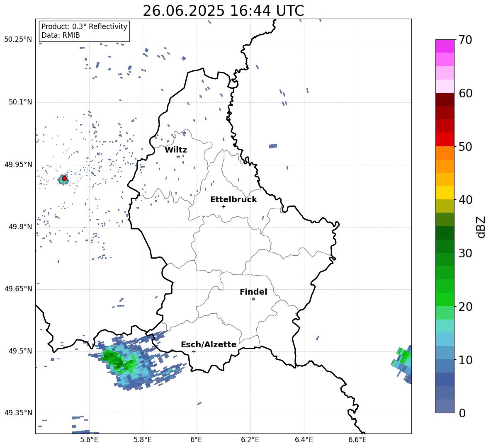Click the '6.6°E' longitude label

pyautogui.click(x=357, y=440)
